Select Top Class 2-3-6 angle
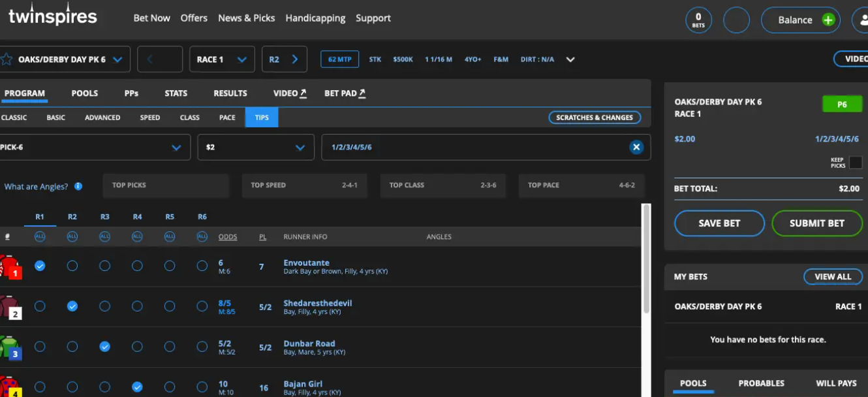The height and width of the screenshot is (397, 868). (442, 185)
